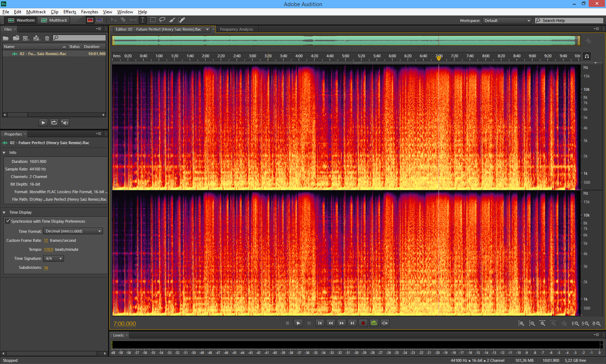
Task: Switch to Frequency Analysis tab
Action: tap(236, 29)
